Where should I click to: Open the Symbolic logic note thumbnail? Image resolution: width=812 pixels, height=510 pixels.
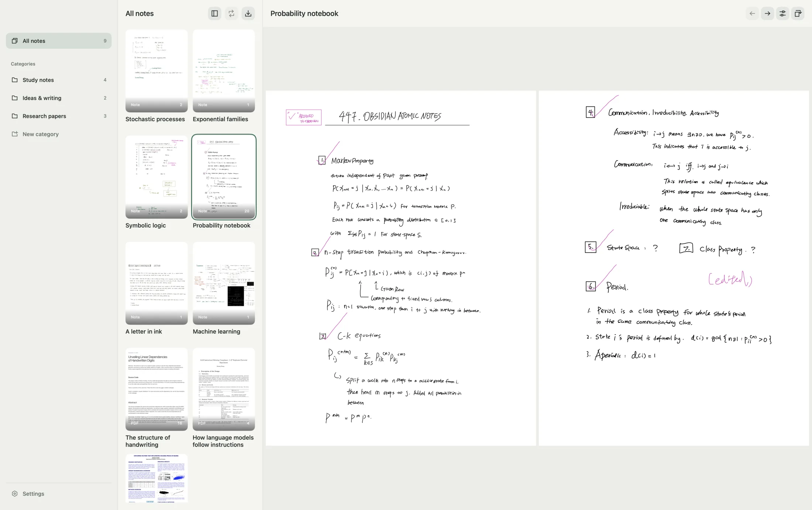tap(156, 177)
